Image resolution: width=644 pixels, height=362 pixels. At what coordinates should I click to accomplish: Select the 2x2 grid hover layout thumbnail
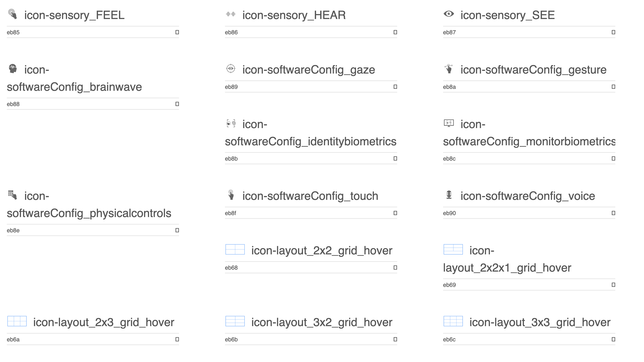coord(235,249)
